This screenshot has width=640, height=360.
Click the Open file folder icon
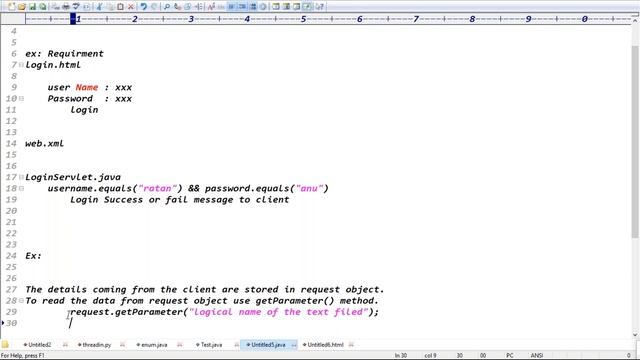pyautogui.click(x=22, y=7)
